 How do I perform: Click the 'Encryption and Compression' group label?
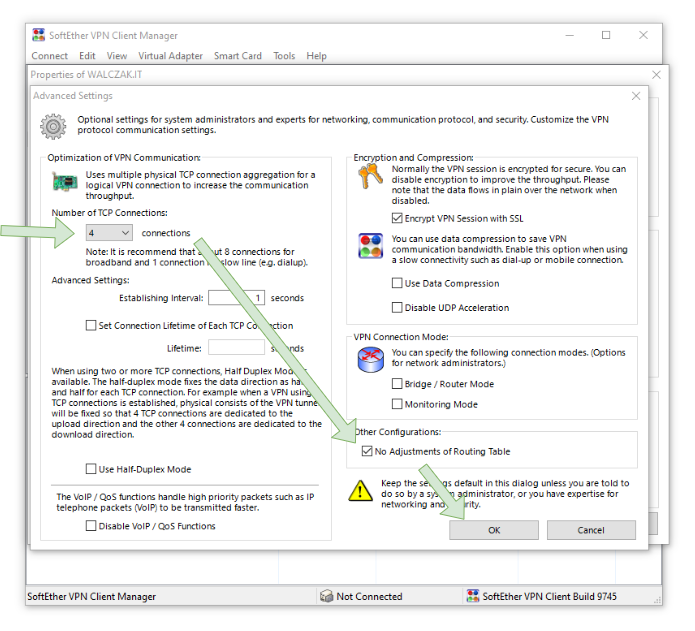pos(413,158)
